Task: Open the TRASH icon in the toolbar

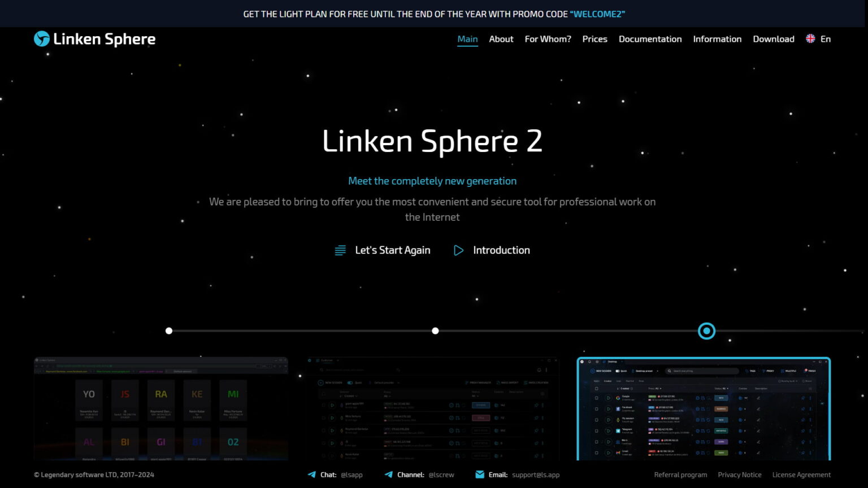Action: pos(806,371)
